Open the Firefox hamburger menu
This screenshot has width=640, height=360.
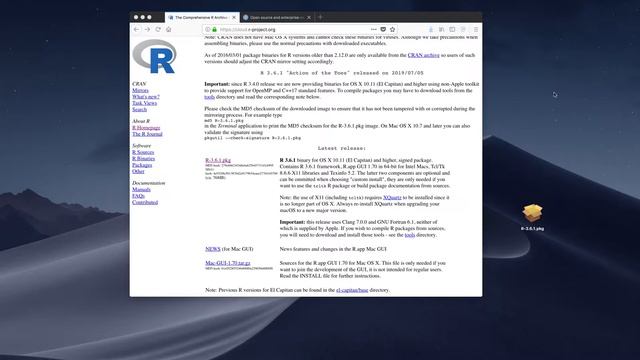point(476,29)
